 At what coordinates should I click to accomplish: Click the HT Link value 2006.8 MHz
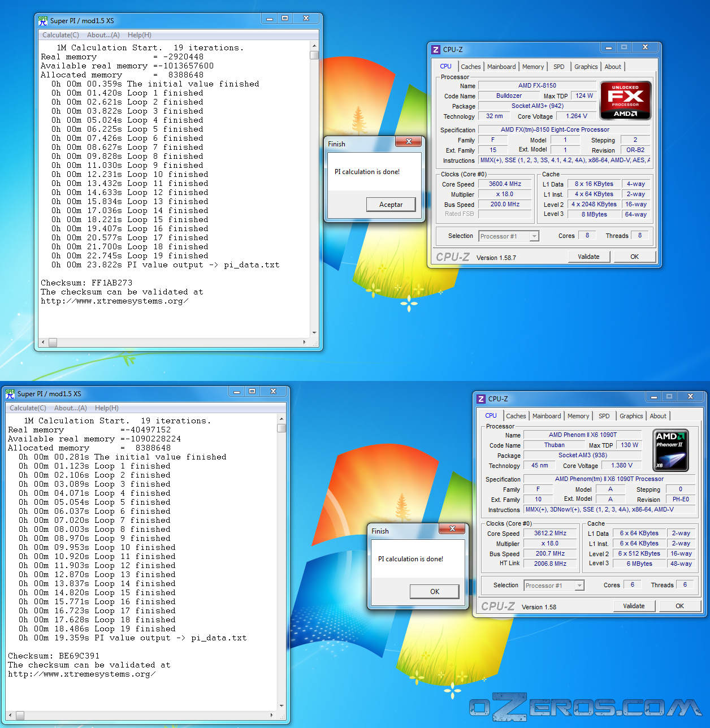pos(550,564)
